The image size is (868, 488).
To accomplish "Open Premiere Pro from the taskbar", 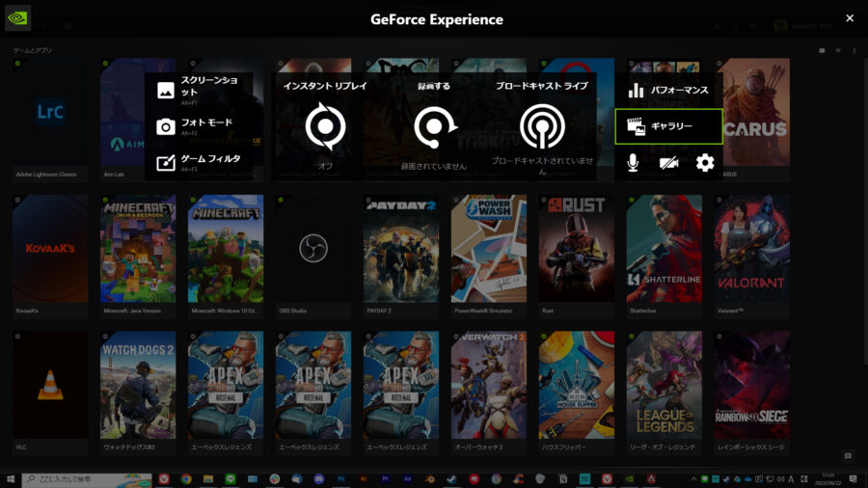I will pos(385,479).
